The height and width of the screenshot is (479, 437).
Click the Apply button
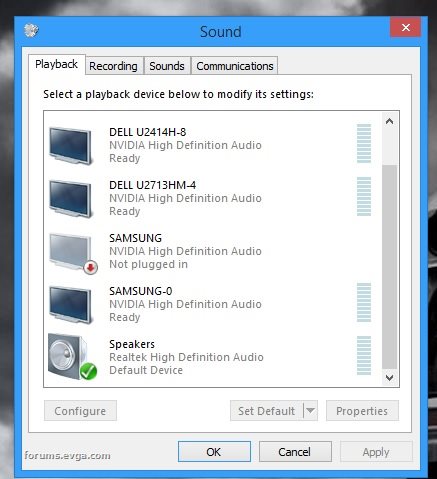click(x=376, y=452)
